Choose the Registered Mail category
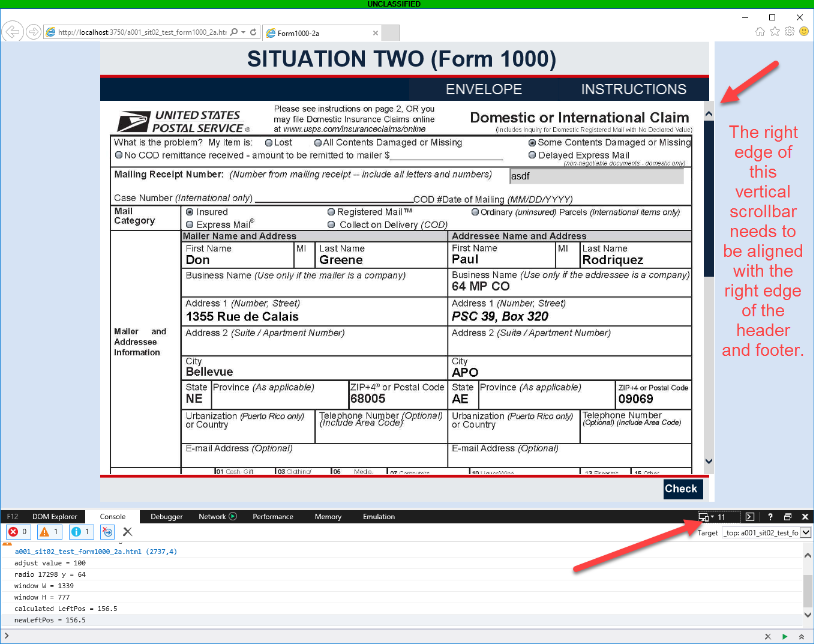The width and height of the screenshot is (816, 644). (331, 212)
